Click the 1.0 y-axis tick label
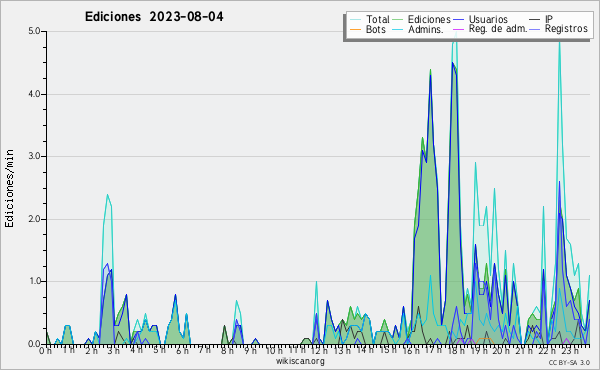 pos(34,282)
